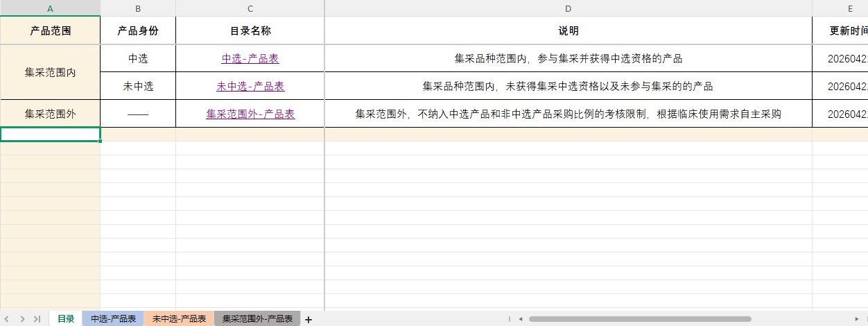Click horizontal scrollbar right arrow
868x326 pixels.
tap(856, 319)
